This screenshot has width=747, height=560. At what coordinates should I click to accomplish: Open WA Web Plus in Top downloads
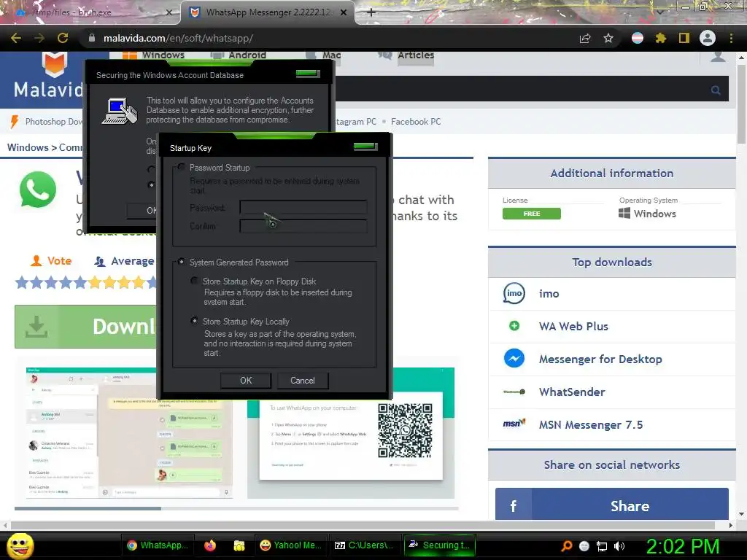tap(573, 327)
